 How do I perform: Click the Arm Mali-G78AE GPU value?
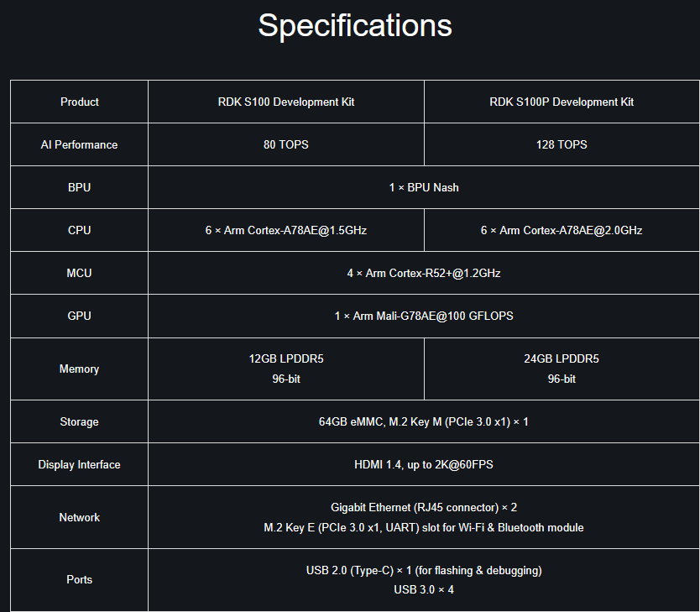pyautogui.click(x=424, y=316)
